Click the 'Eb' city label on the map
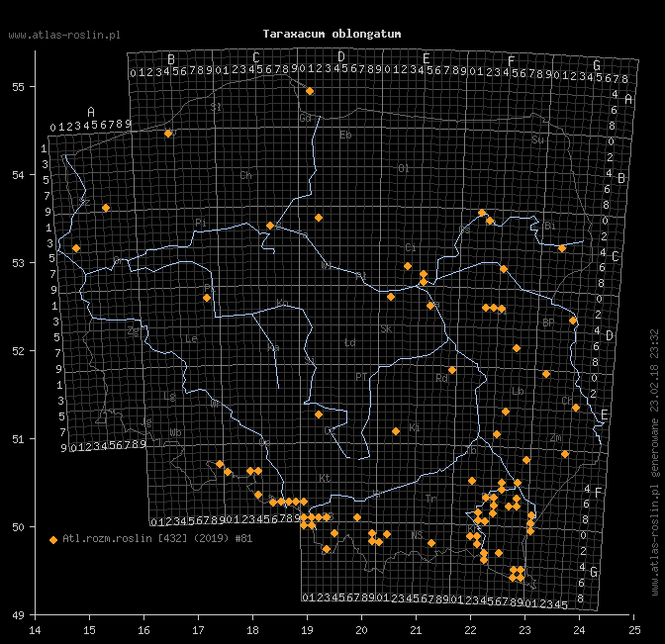 pyautogui.click(x=345, y=136)
